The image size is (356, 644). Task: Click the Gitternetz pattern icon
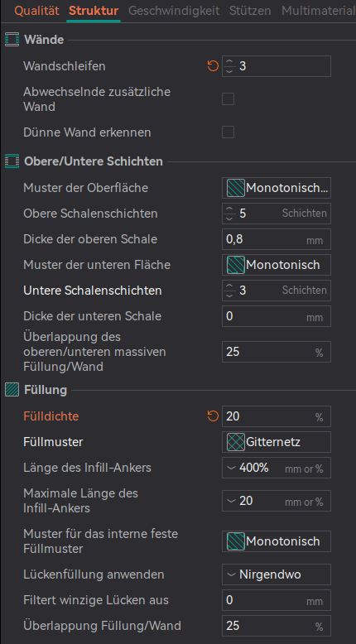236,442
